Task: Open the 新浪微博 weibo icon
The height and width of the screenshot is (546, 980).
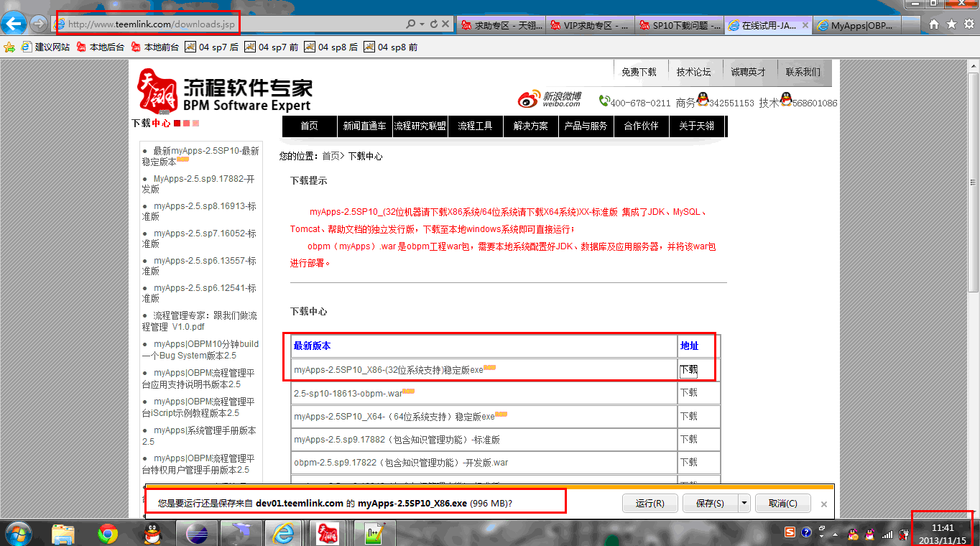Action: click(x=550, y=99)
